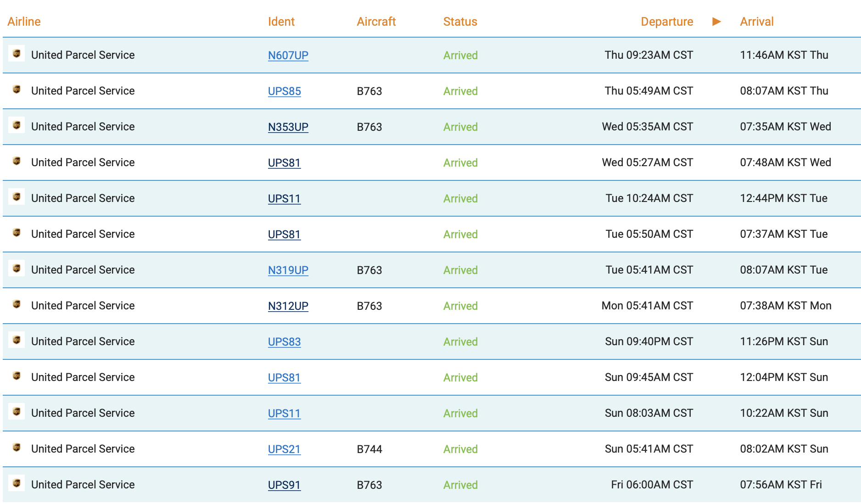Click UPS logo in Wed 05:27AM departure row
Screen dimensions: 861x504
click(x=17, y=161)
